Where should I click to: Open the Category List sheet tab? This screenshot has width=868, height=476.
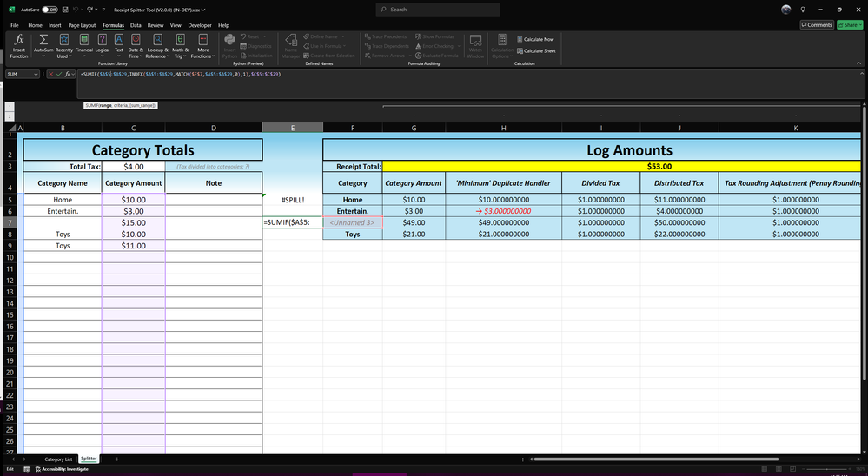click(x=58, y=459)
